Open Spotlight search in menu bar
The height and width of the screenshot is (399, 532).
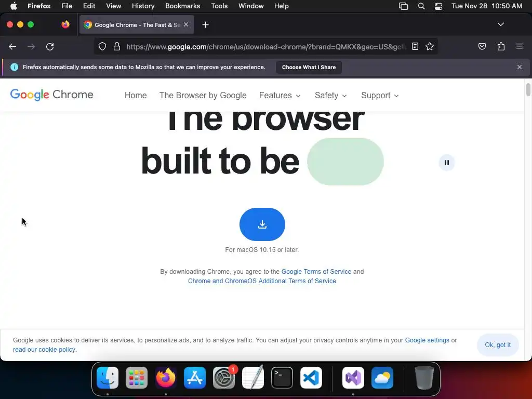[x=421, y=6]
